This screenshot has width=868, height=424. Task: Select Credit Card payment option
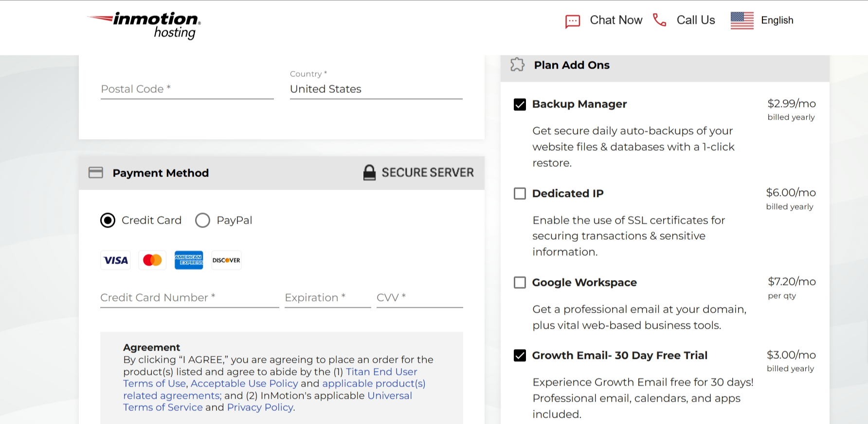tap(108, 220)
